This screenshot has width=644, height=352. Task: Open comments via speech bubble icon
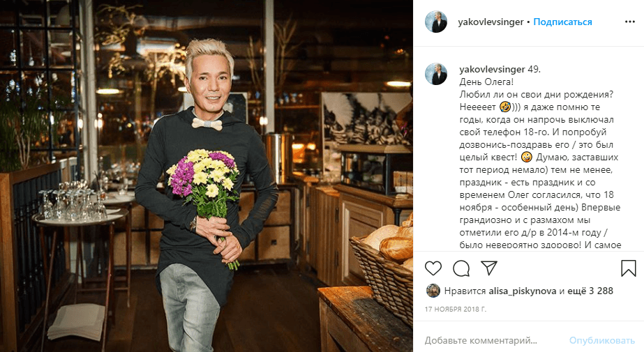pyautogui.click(x=461, y=268)
